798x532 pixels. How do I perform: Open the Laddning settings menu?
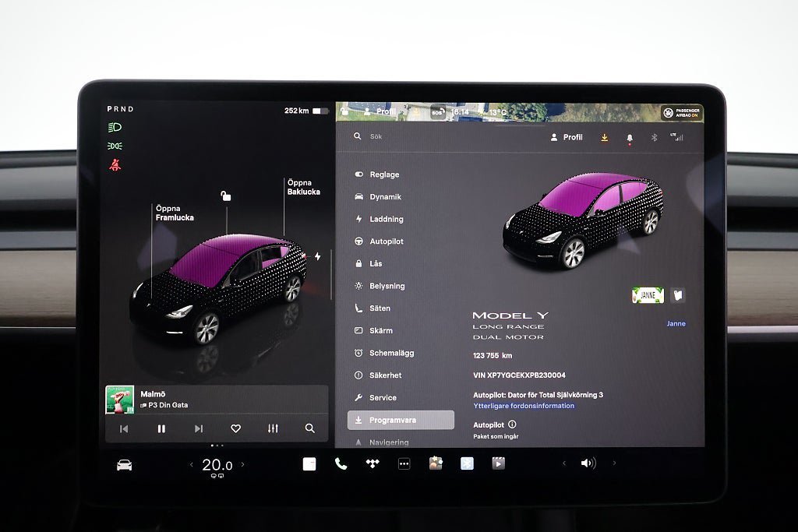click(386, 219)
